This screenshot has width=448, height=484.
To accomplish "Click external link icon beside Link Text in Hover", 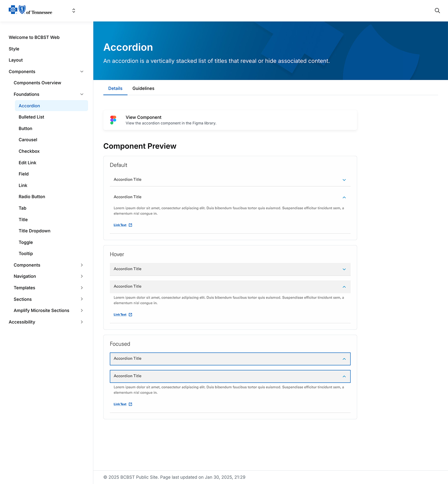I will tap(130, 314).
